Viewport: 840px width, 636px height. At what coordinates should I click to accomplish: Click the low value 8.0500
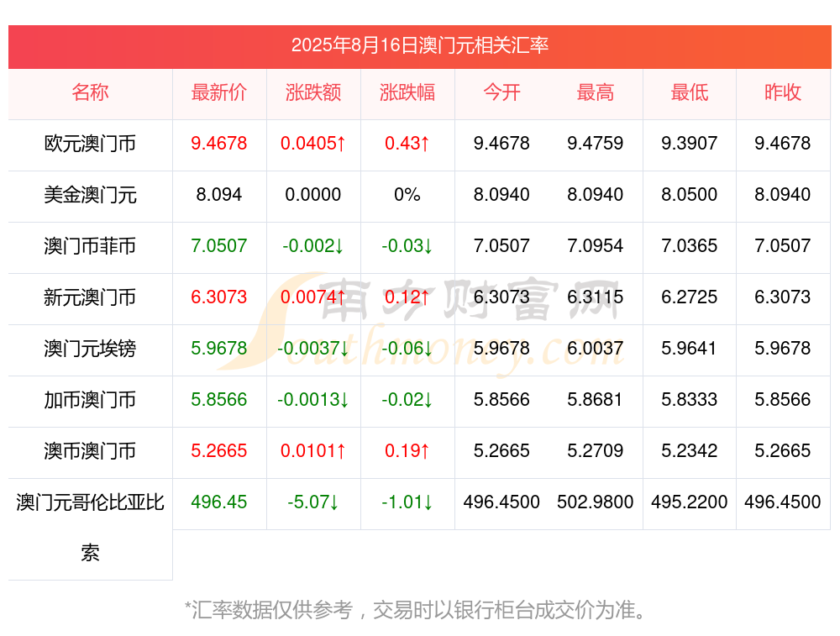pyautogui.click(x=690, y=195)
